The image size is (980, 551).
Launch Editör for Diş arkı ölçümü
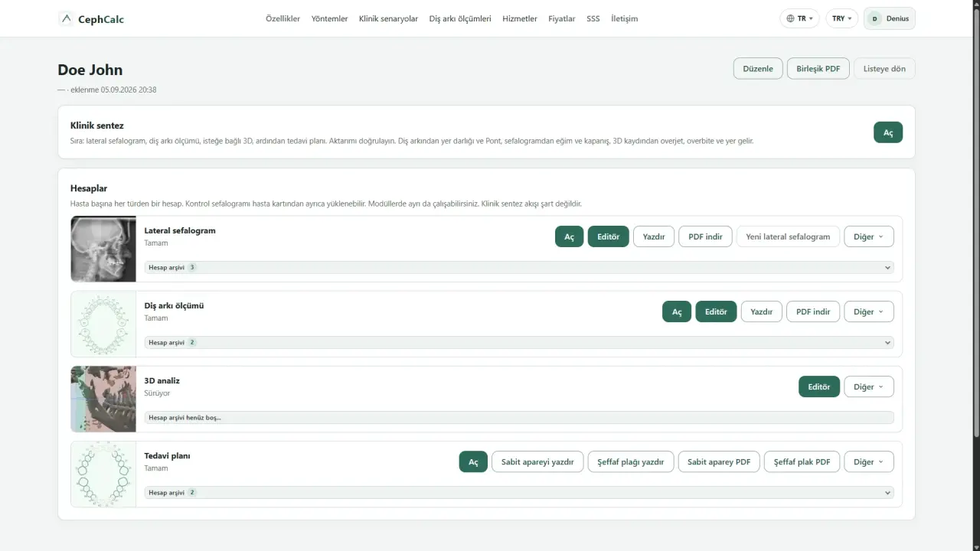click(716, 311)
